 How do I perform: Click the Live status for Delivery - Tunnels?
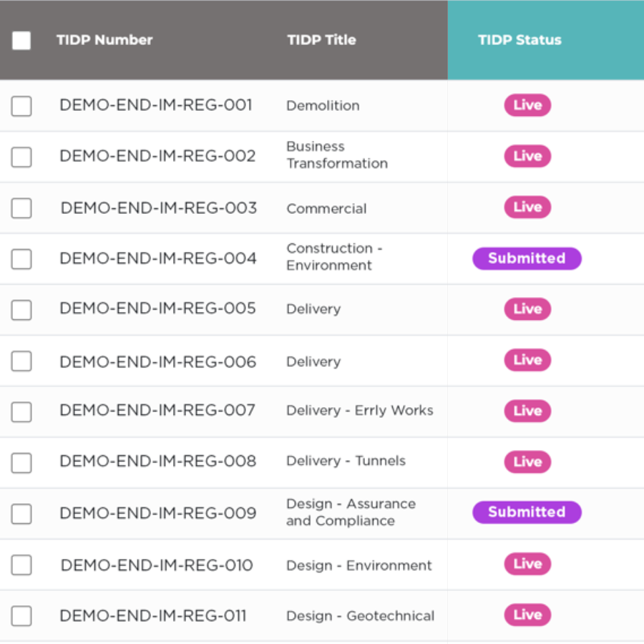point(527,462)
